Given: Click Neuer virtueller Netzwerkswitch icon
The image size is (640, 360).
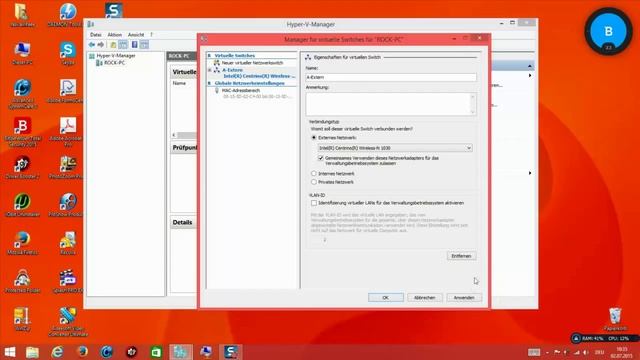Looking at the screenshot, I should [217, 63].
